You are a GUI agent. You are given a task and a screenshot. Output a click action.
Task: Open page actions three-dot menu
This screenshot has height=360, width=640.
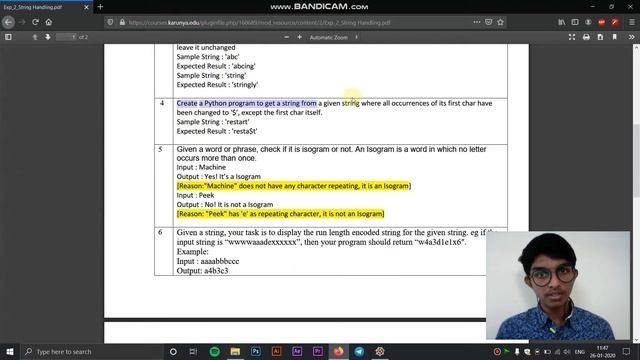[477, 22]
